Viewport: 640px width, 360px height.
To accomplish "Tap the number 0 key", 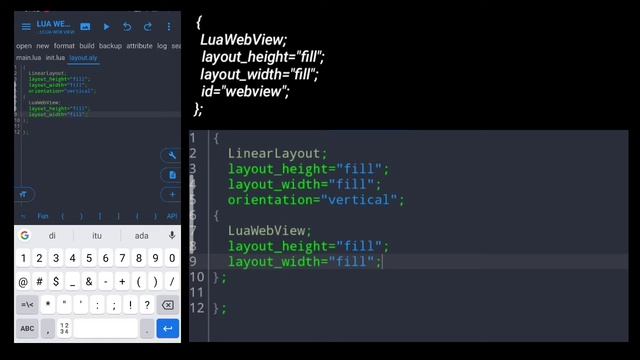I will (x=172, y=258).
